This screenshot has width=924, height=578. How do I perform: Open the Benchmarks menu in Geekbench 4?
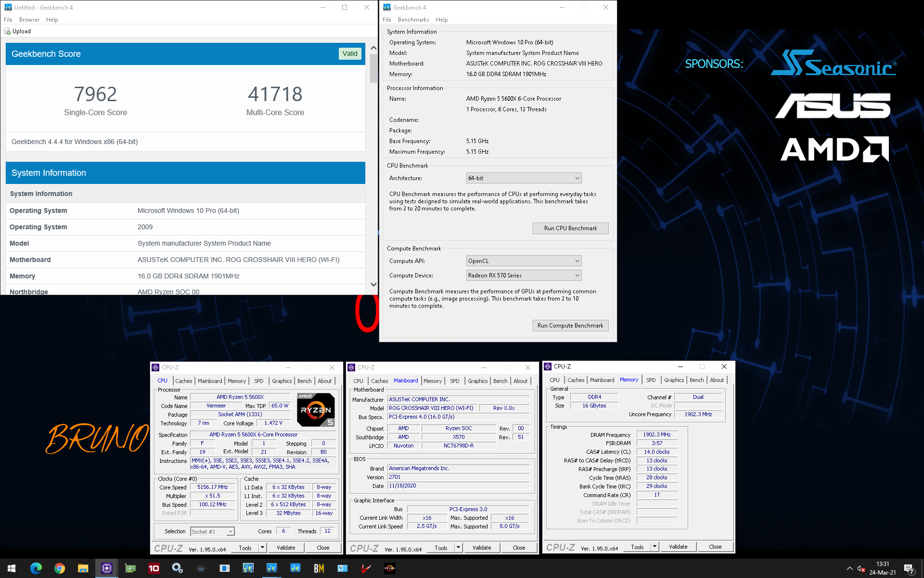coord(413,20)
